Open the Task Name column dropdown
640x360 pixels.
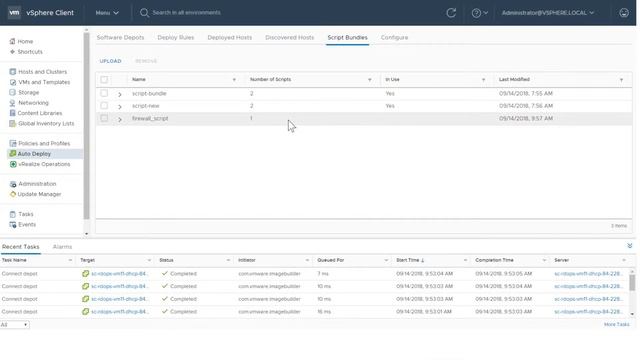coord(70,260)
